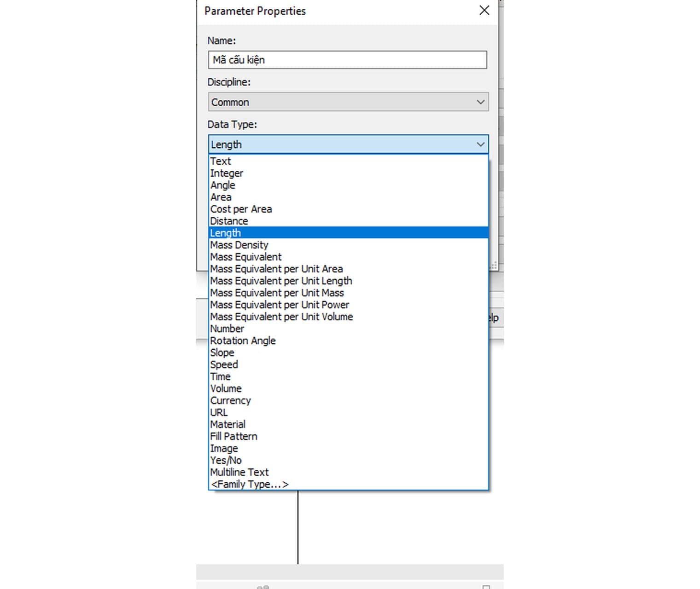
Task: Choose the Angle option
Action: coord(348,185)
